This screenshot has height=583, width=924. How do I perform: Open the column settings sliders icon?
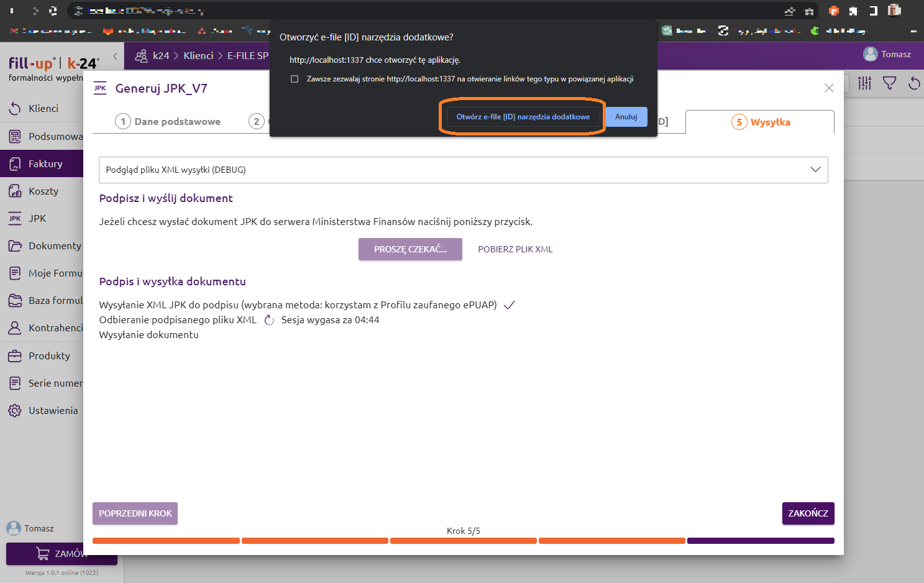click(865, 83)
